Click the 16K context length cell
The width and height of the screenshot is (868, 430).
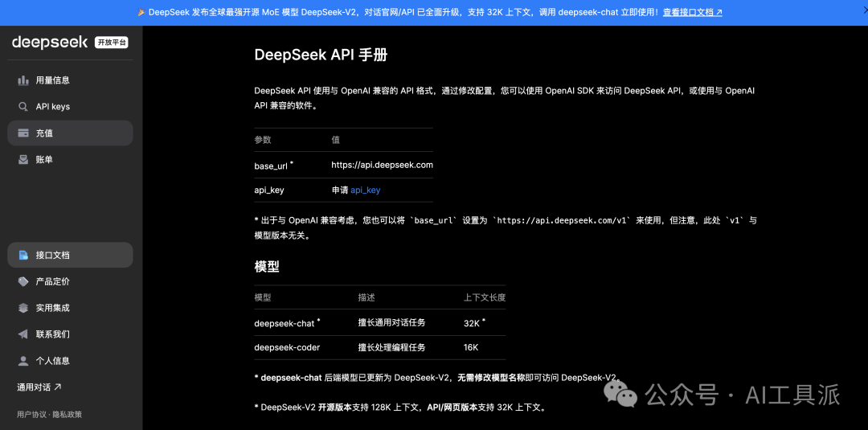click(471, 347)
